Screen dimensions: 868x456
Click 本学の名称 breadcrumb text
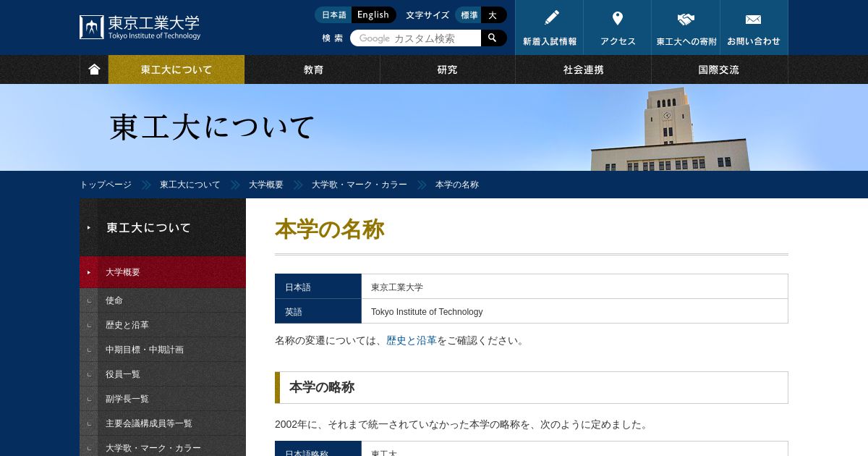(457, 185)
